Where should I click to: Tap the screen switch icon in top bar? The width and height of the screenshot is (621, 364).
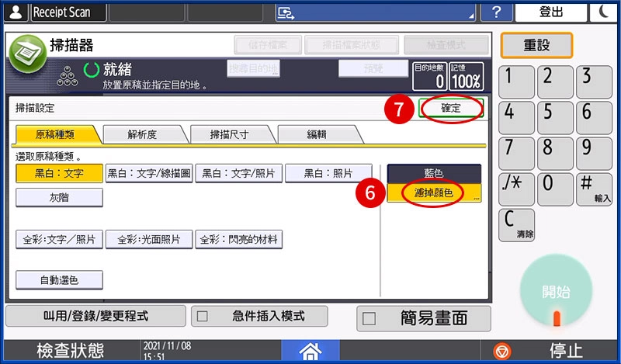pos(286,12)
